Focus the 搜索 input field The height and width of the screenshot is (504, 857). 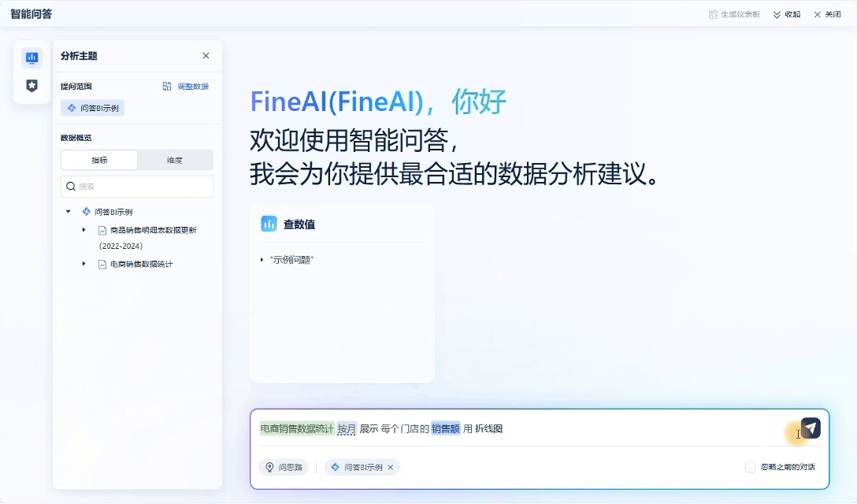pos(136,187)
